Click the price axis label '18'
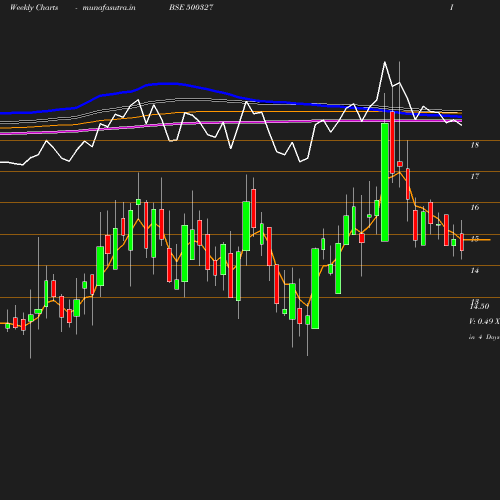Image resolution: width=500 pixels, height=500 pixels. (x=475, y=145)
